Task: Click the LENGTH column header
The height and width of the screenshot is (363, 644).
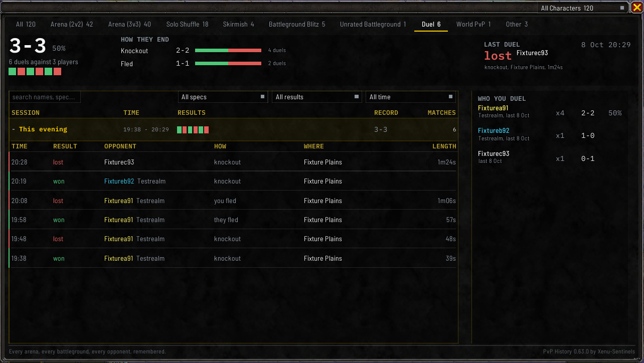Action: (x=444, y=146)
